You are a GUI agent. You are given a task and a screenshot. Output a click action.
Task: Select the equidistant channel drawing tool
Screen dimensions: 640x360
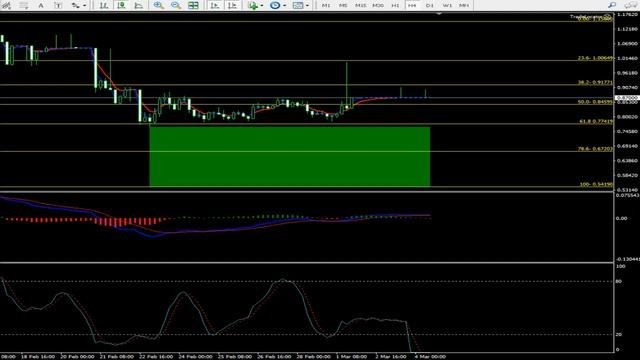point(7,5)
